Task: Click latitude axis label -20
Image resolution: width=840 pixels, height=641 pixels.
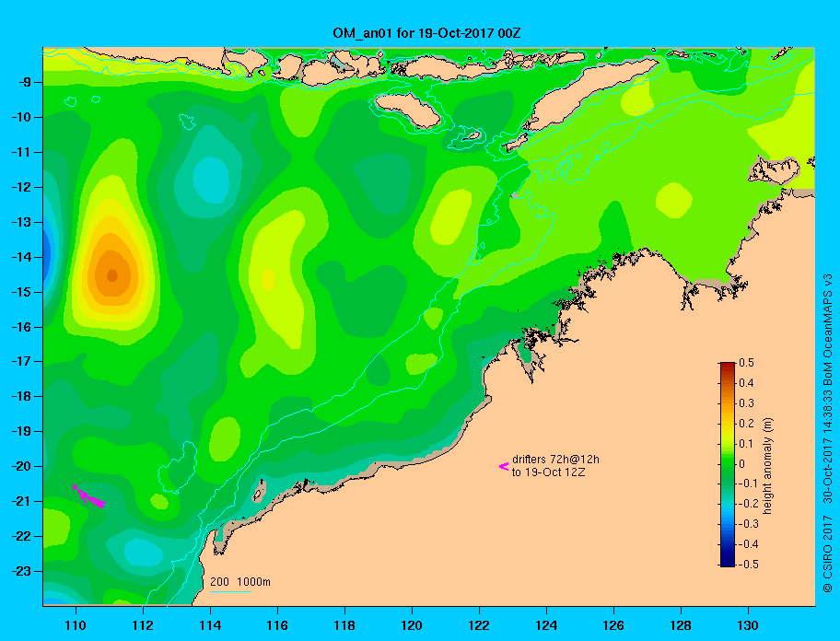Action: pyautogui.click(x=21, y=466)
